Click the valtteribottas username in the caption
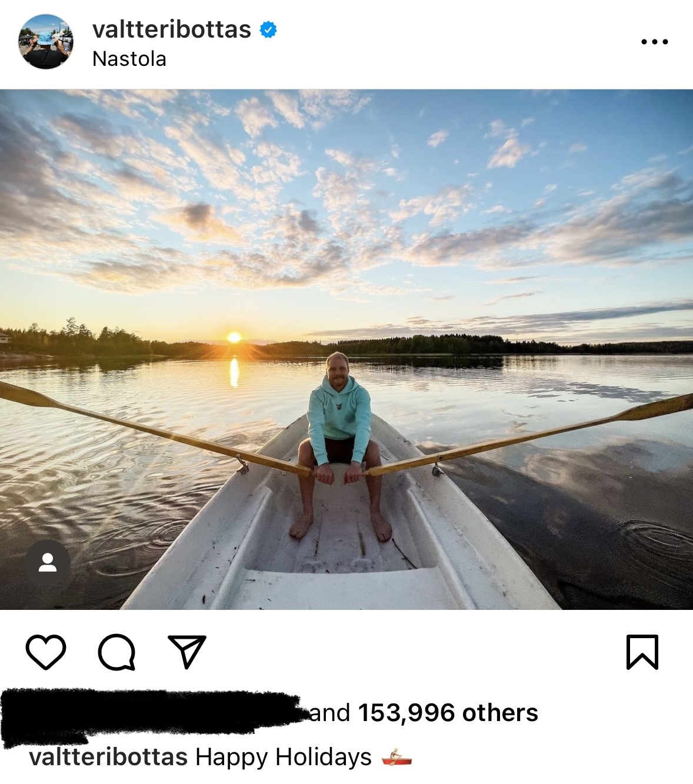The height and width of the screenshot is (784, 693). tap(108, 757)
